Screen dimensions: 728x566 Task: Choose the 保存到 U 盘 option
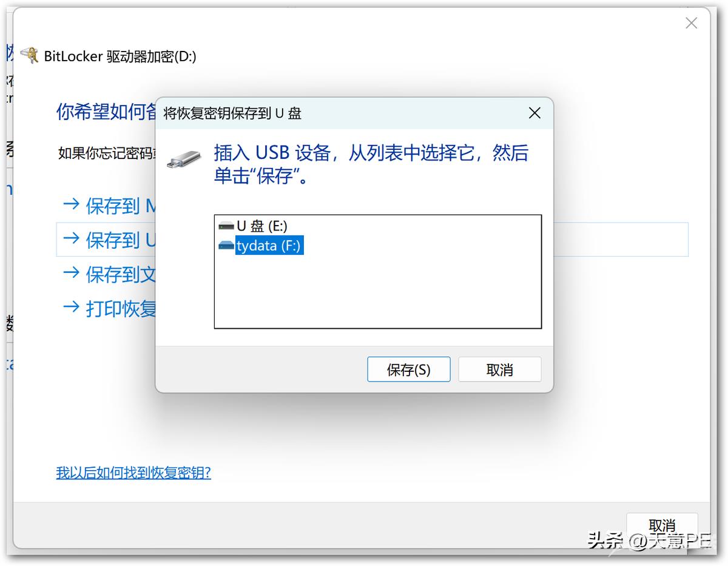tap(110, 240)
